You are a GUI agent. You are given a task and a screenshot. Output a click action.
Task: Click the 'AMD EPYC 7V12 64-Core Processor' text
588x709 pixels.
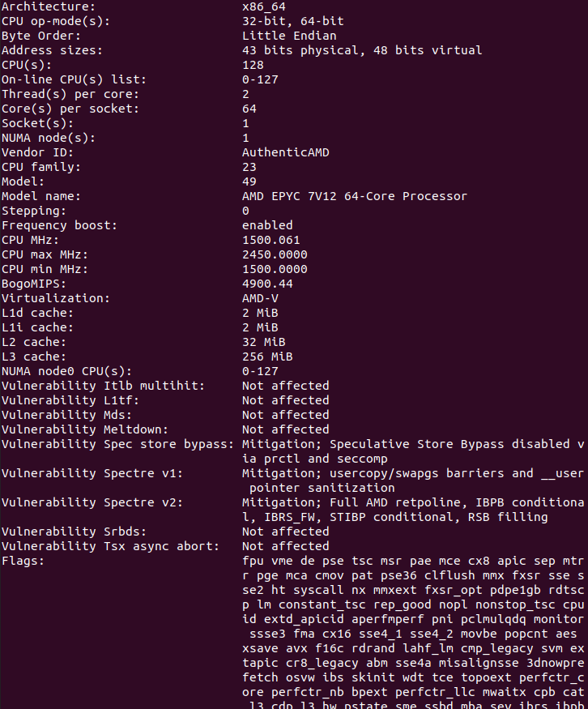coord(355,196)
